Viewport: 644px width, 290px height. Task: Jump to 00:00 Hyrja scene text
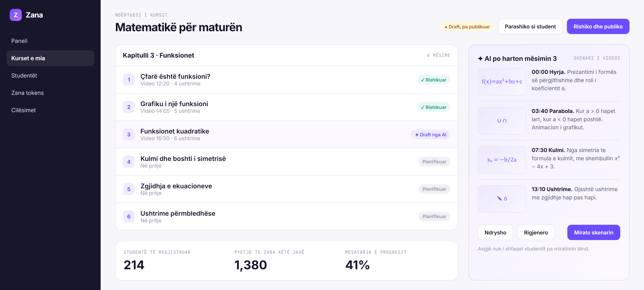click(574, 80)
